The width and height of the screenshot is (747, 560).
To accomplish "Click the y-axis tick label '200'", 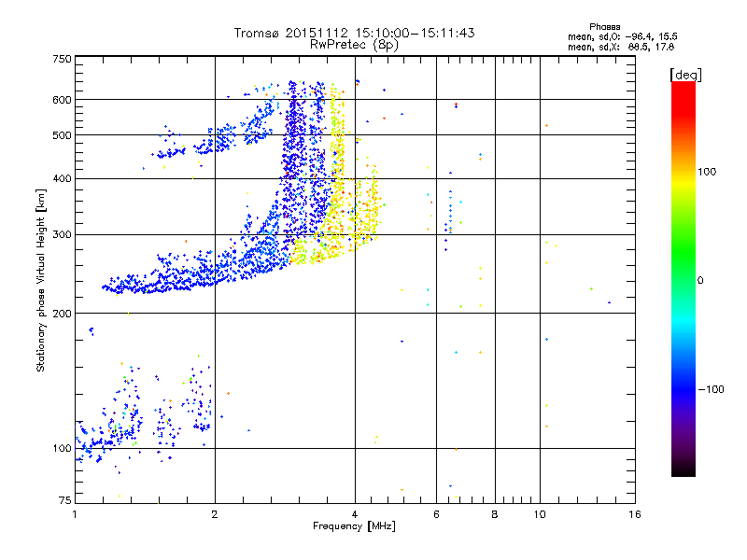I will [x=62, y=314].
